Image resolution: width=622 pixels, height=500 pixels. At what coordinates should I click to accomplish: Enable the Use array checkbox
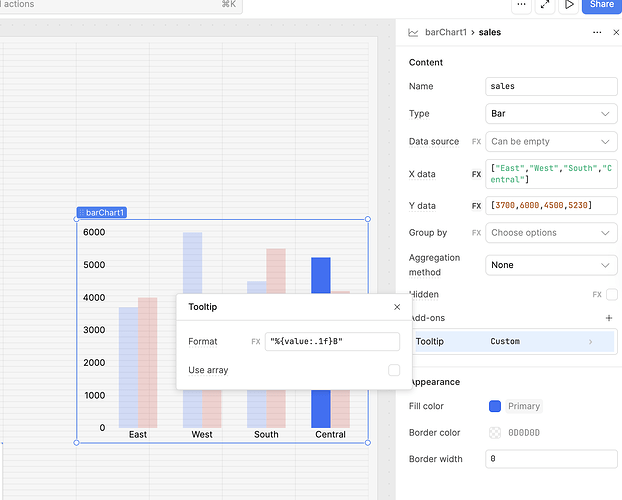click(394, 370)
